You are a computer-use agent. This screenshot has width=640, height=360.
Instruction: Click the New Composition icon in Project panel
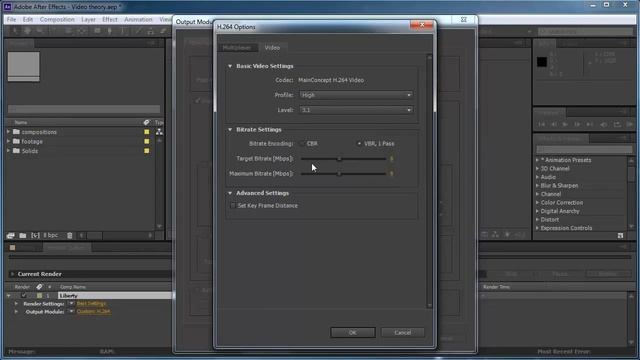click(36, 236)
